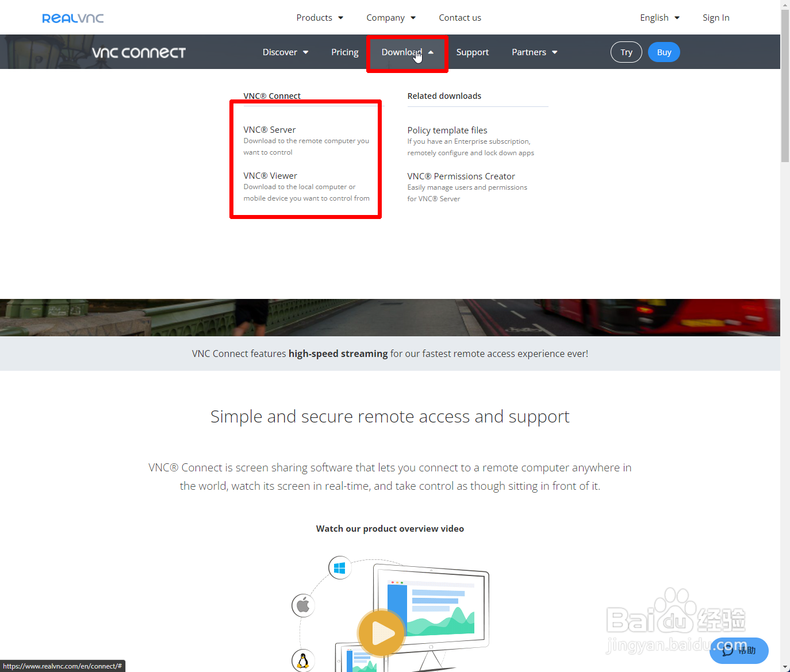Image resolution: width=790 pixels, height=672 pixels.
Task: Click the high-speed streaming banner text
Action: click(x=390, y=354)
